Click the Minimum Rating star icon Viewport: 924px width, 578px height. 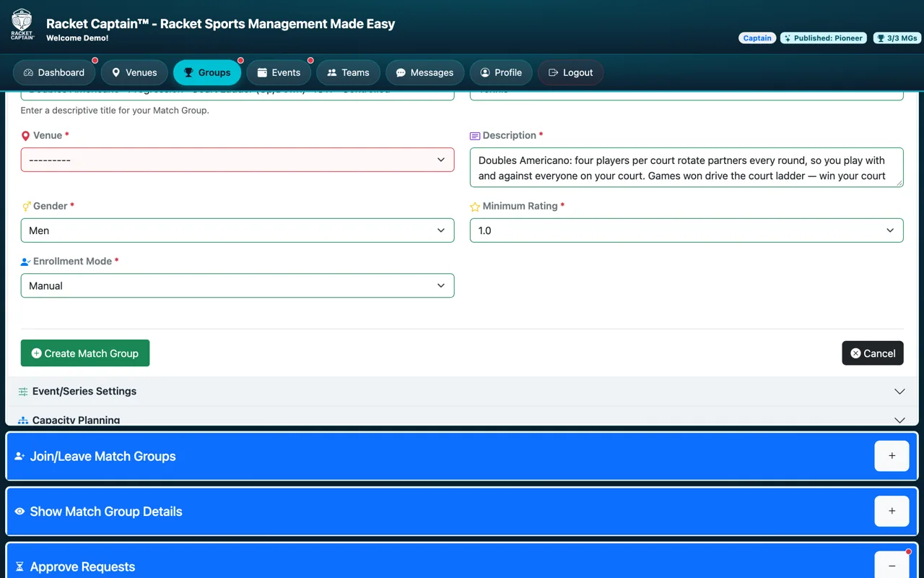475,207
